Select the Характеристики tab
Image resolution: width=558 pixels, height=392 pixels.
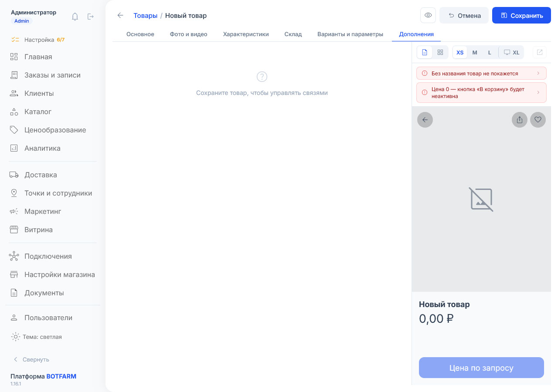pos(246,34)
